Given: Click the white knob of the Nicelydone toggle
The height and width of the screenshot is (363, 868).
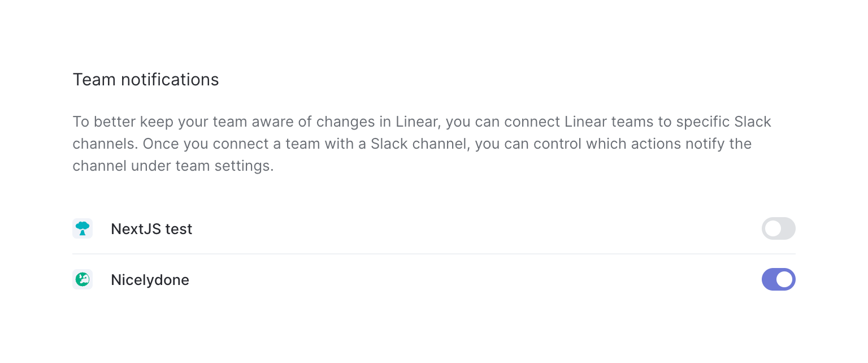Looking at the screenshot, I should tap(784, 279).
